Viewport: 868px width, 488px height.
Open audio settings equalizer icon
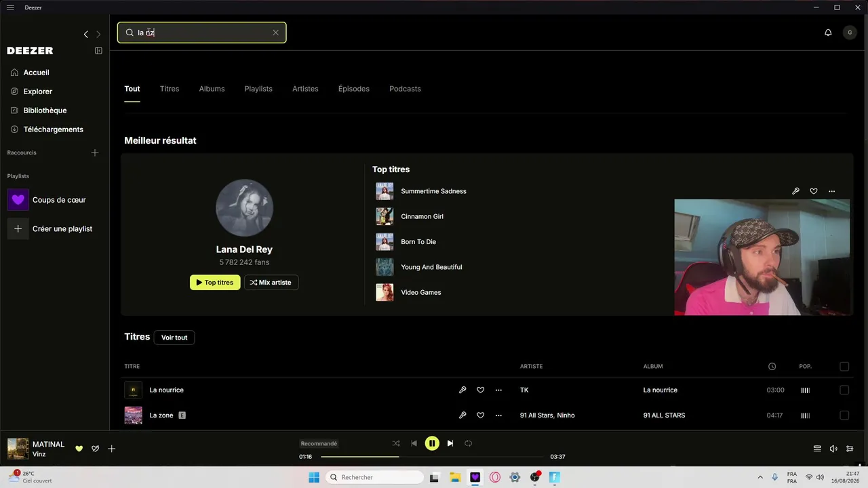[850, 449]
